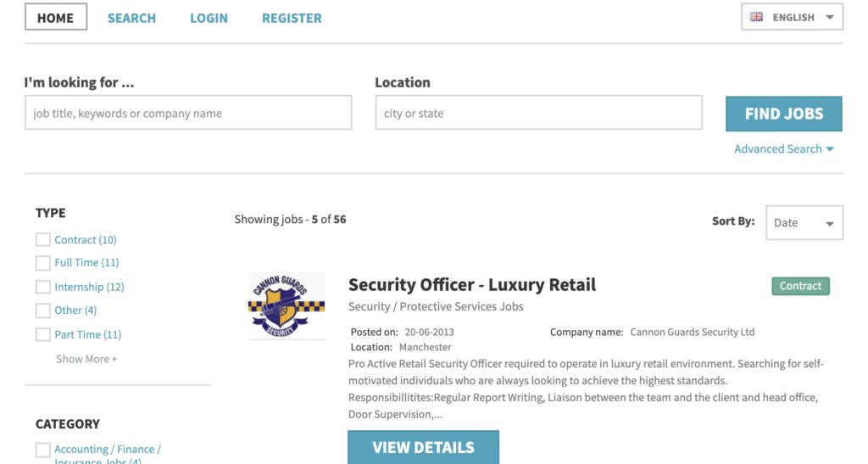
Task: Click View Details for Security Officer
Action: tap(423, 447)
